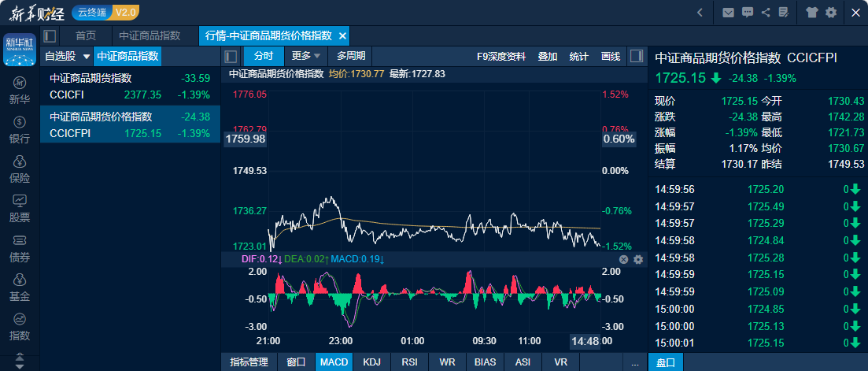Select 中证商品期货指数 CCICFI row

click(130, 86)
